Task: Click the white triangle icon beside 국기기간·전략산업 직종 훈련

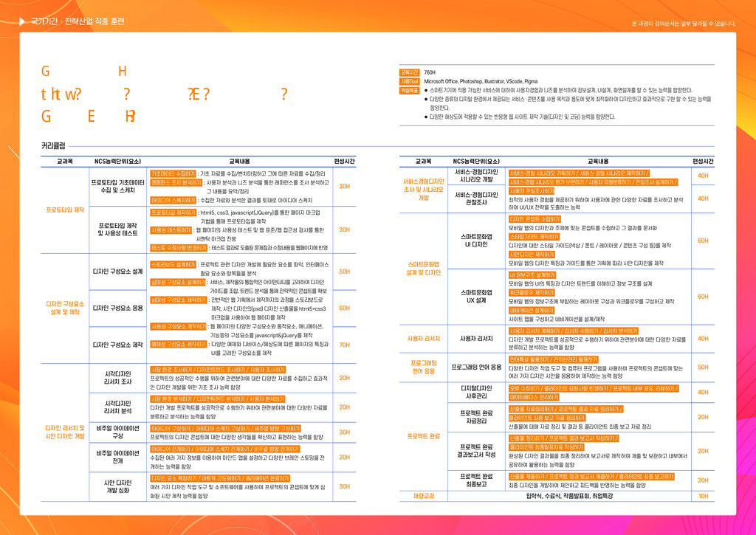Action: coord(23,23)
